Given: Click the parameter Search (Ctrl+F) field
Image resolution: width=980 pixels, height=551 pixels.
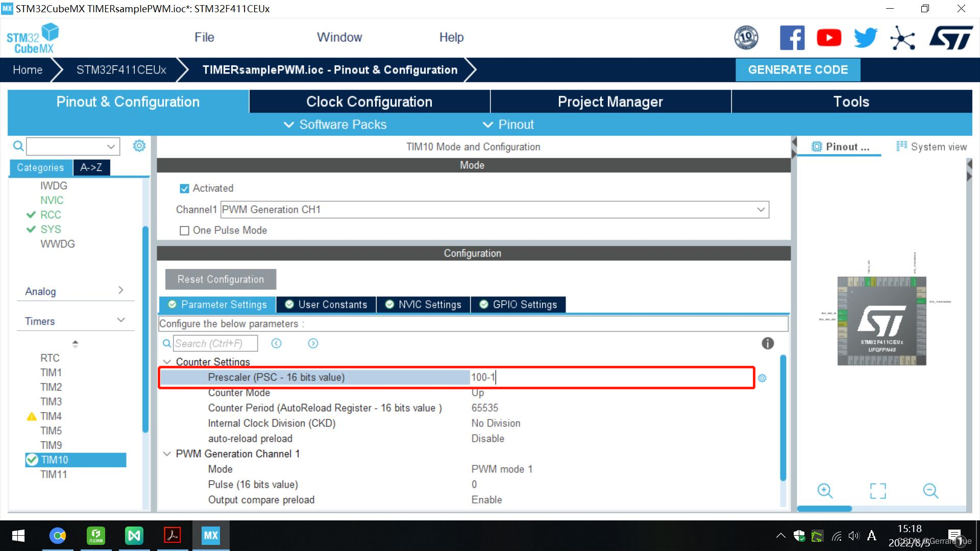Looking at the screenshot, I should coord(215,343).
